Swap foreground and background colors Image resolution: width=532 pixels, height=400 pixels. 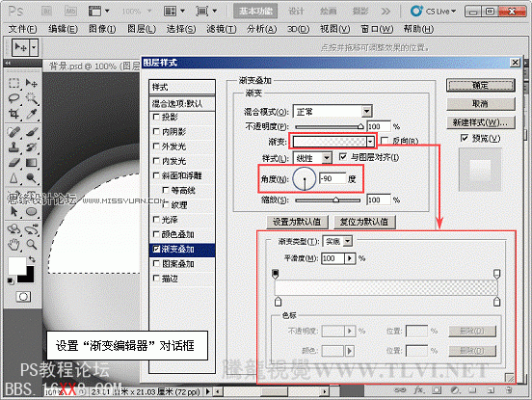point(32,259)
